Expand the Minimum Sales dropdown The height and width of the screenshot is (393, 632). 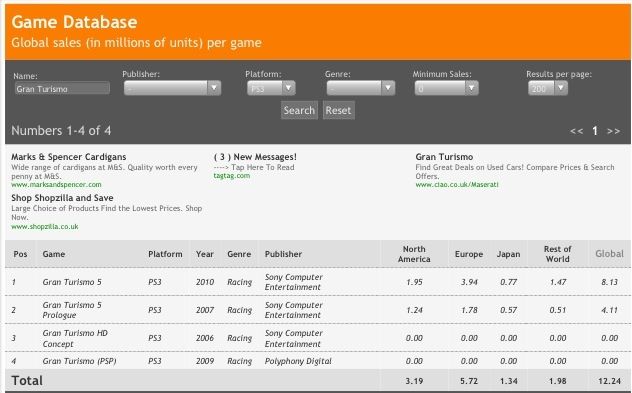[x=447, y=88]
